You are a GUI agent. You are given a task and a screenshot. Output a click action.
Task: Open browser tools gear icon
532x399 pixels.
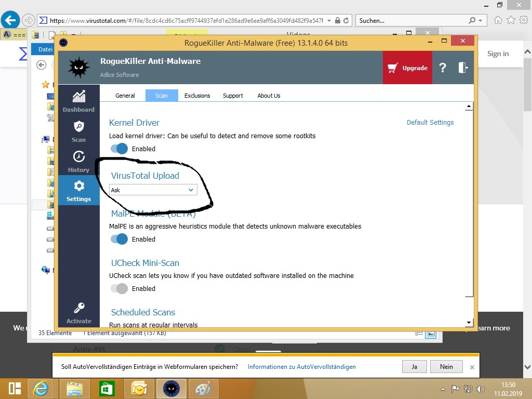[524, 20]
